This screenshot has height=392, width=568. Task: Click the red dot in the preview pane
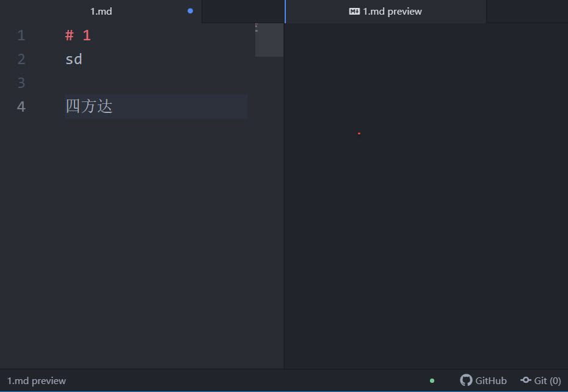tap(359, 133)
